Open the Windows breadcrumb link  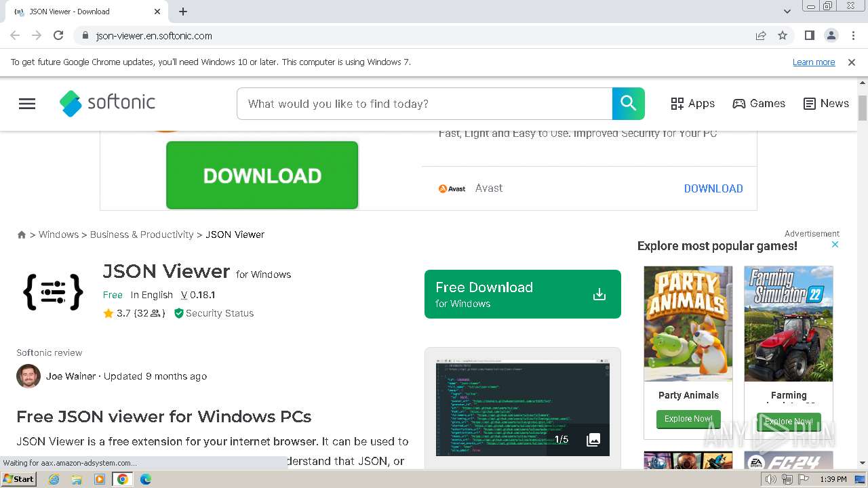coord(58,235)
